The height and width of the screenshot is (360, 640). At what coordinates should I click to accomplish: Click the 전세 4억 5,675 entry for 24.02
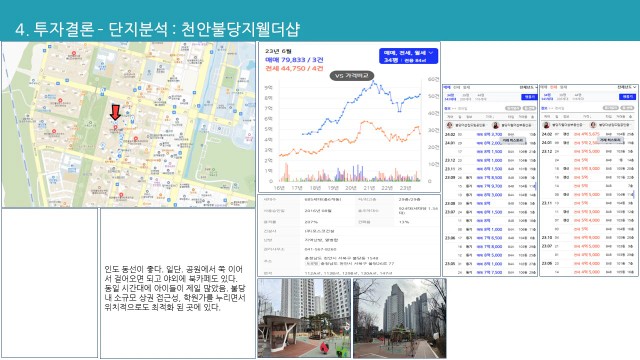point(587,134)
